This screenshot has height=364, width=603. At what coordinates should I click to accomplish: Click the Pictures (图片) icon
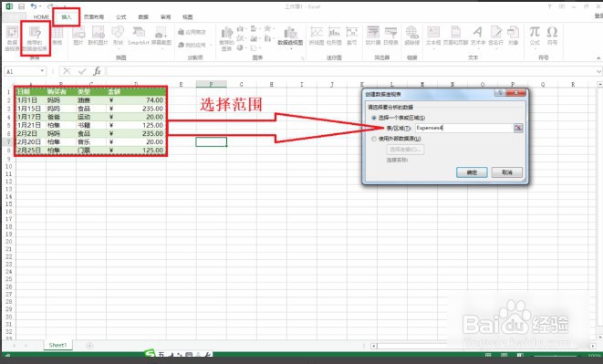78,36
